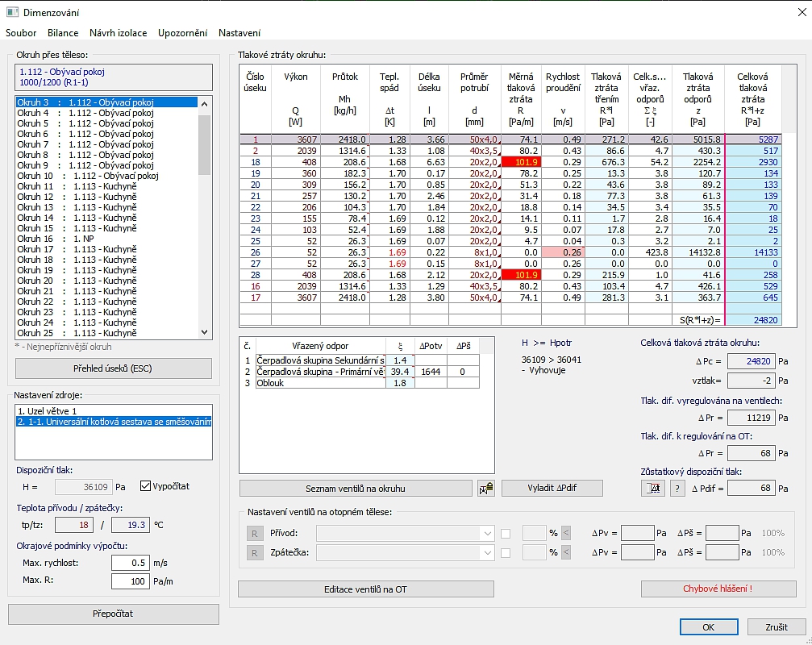This screenshot has height=645, width=812.
Task: Click the ΔPv field in Přívod row
Action: [x=638, y=533]
